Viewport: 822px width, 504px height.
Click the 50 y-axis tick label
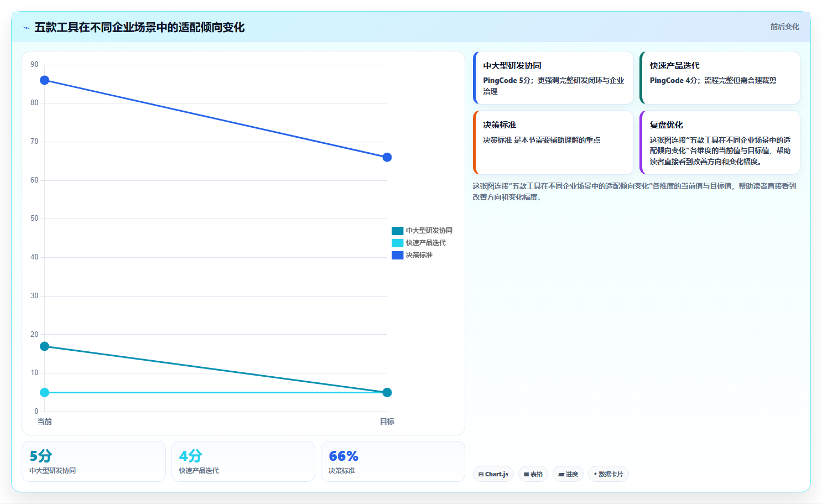click(34, 219)
